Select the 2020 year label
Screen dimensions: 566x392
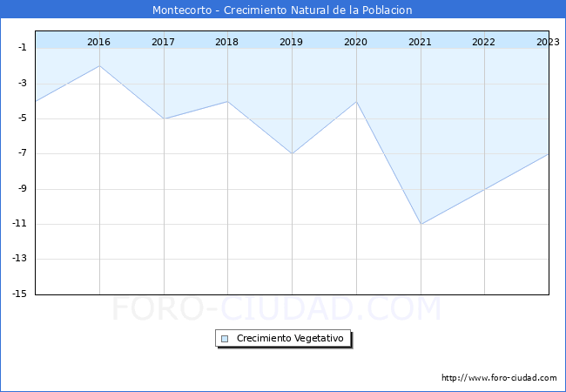point(355,42)
